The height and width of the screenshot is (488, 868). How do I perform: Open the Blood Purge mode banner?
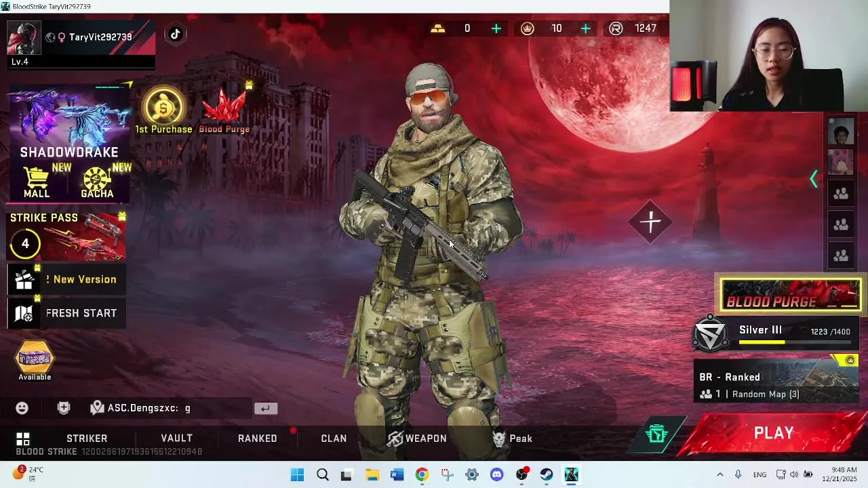[x=791, y=296]
